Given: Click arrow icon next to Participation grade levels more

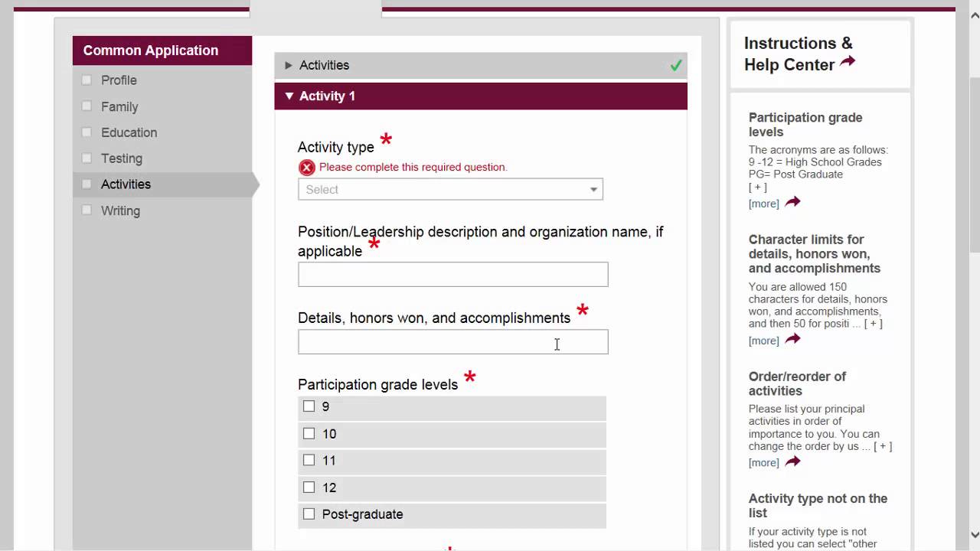Looking at the screenshot, I should pyautogui.click(x=792, y=202).
